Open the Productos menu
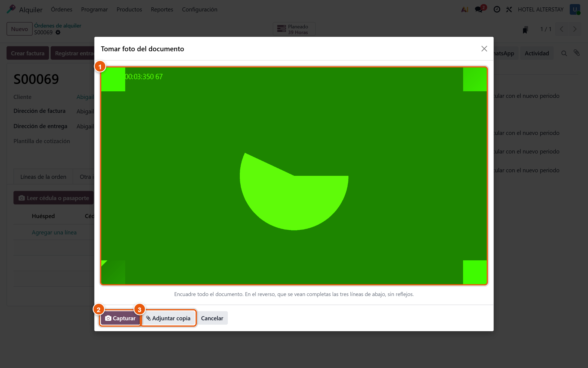Screen dimensions: 588x368 (x=129, y=9)
